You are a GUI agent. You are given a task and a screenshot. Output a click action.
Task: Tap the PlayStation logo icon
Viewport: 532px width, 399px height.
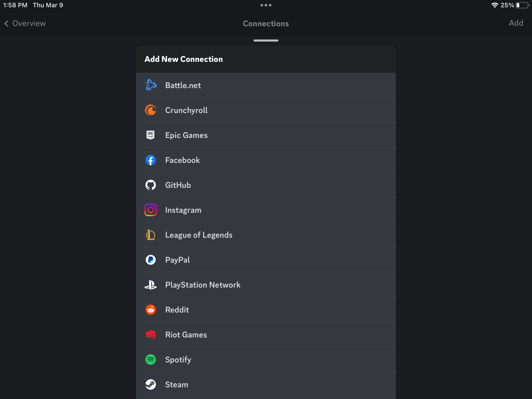tap(151, 285)
